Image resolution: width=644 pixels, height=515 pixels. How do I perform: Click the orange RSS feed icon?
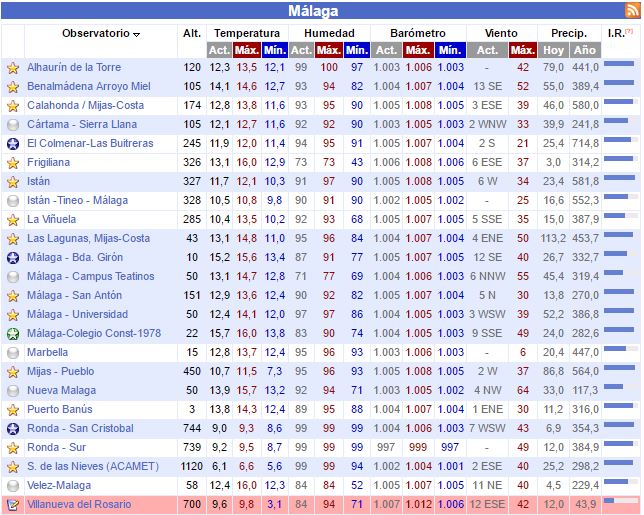tap(632, 10)
